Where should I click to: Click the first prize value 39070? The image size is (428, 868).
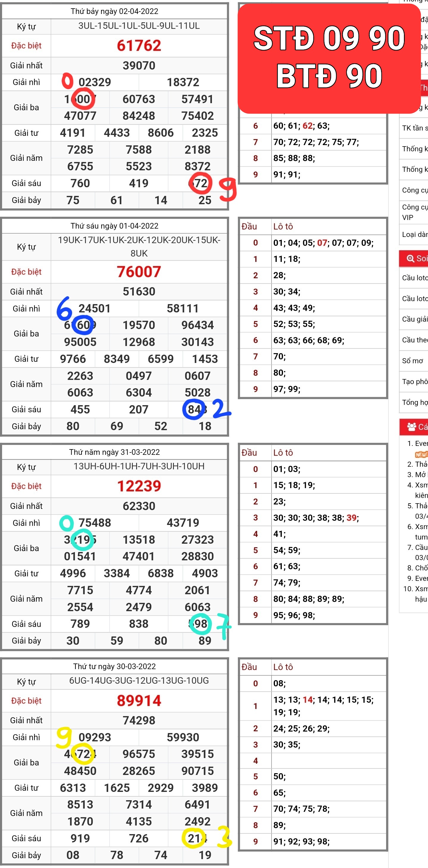click(x=139, y=65)
